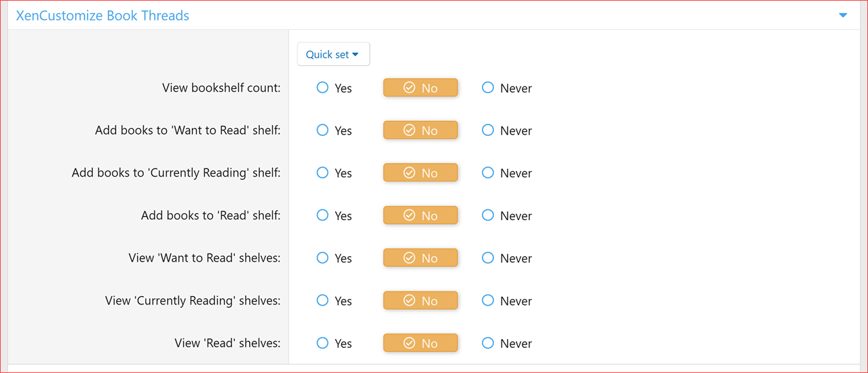Enable Yes for Add books to 'Currently Reading' shelf

(x=322, y=173)
